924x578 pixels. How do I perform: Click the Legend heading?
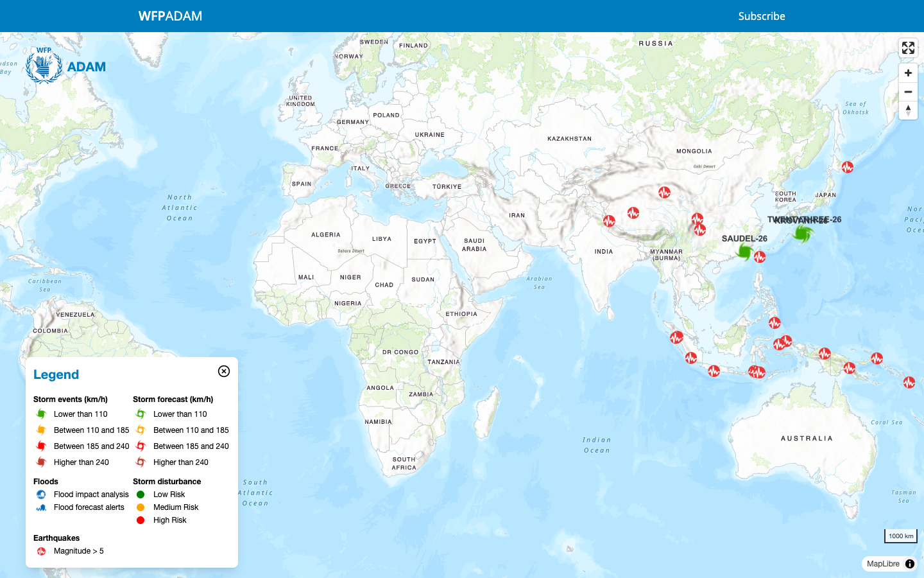tap(56, 375)
